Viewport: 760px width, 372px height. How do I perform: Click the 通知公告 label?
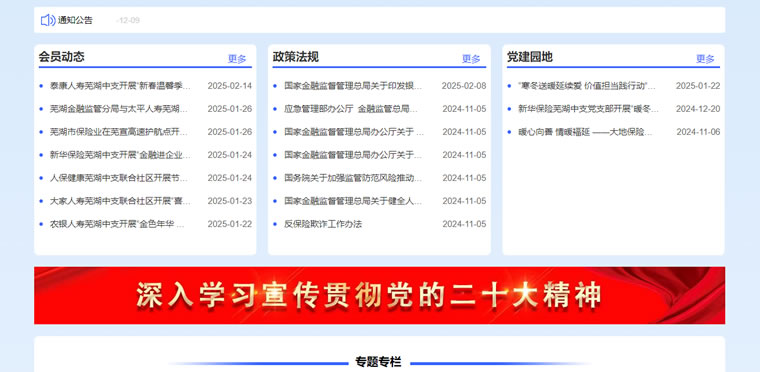click(75, 20)
